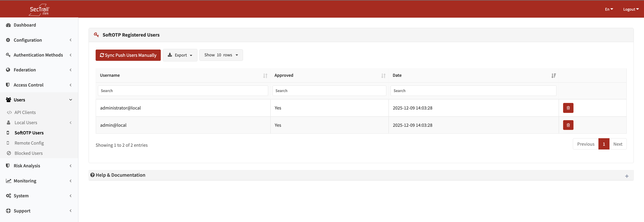The width and height of the screenshot is (644, 222).
Task: Open the En language dropdown
Action: [x=609, y=9]
